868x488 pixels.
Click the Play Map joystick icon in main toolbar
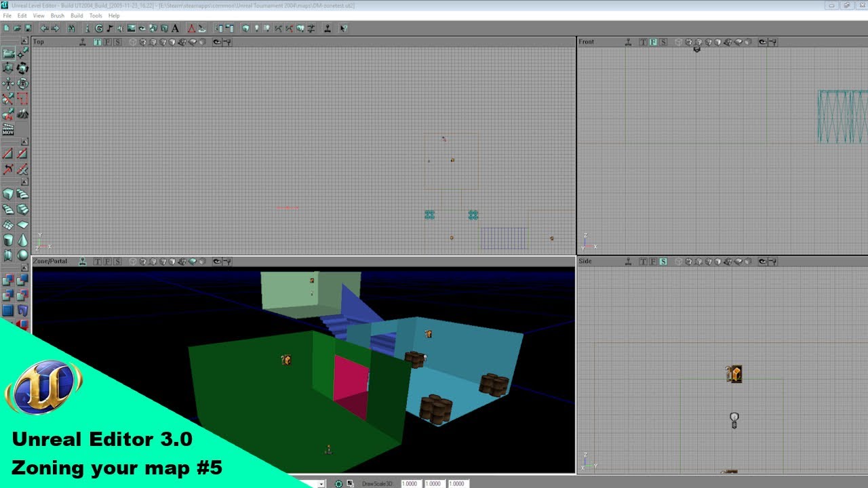click(x=328, y=28)
